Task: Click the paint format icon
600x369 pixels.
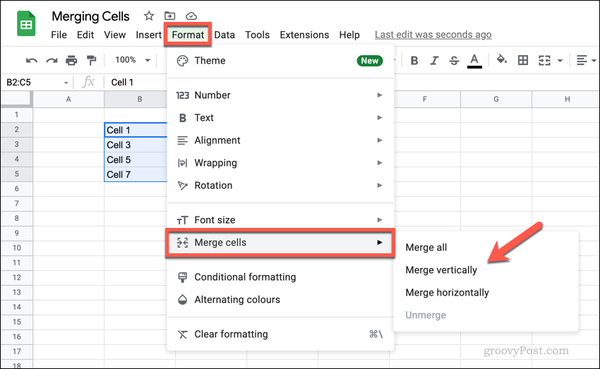Action: tap(91, 60)
